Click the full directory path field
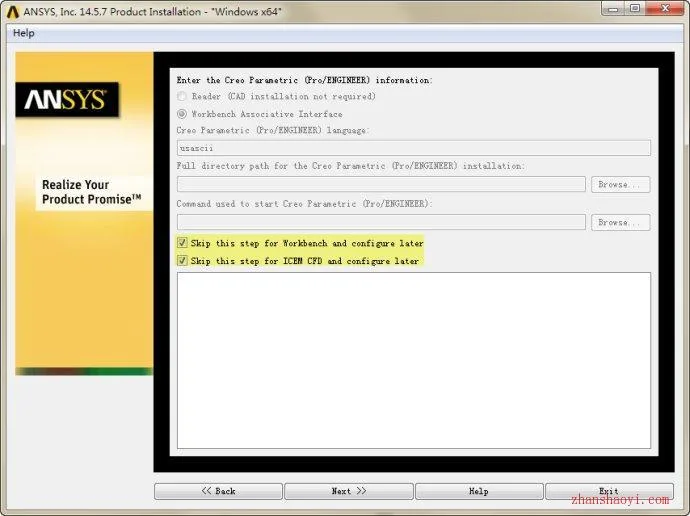Image resolution: width=690 pixels, height=516 pixels. click(381, 184)
